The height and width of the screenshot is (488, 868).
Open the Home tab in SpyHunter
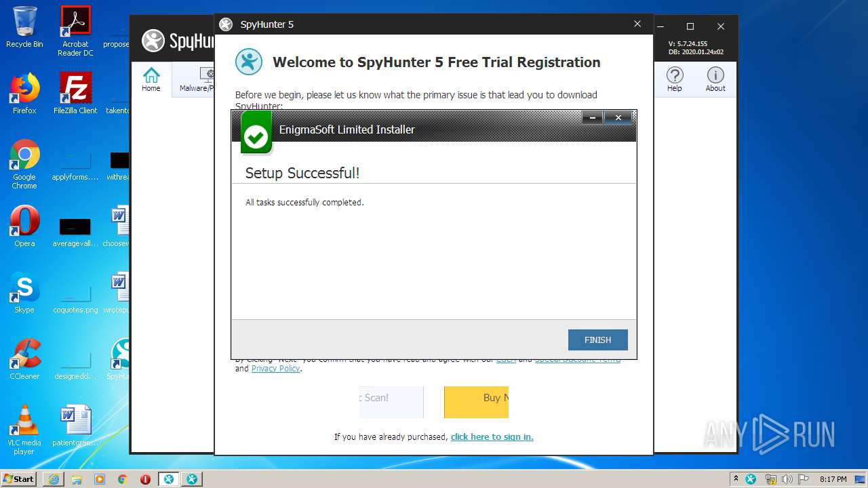(x=151, y=79)
